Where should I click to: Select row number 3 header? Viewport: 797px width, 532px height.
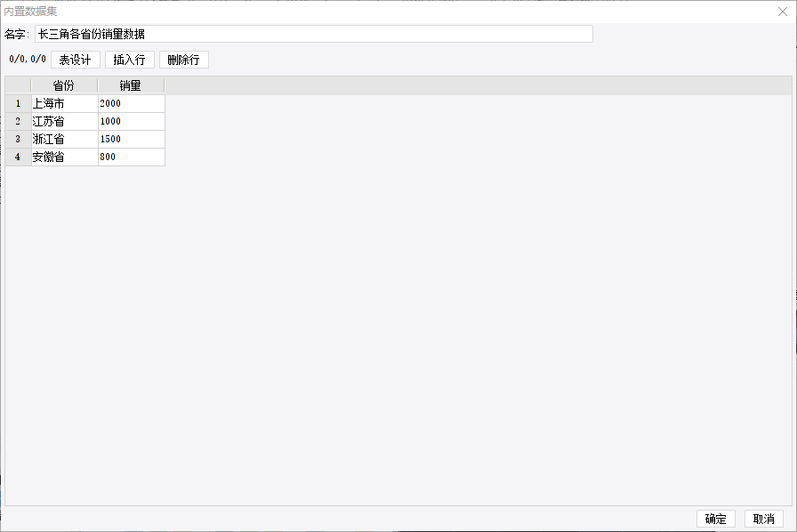pos(18,139)
